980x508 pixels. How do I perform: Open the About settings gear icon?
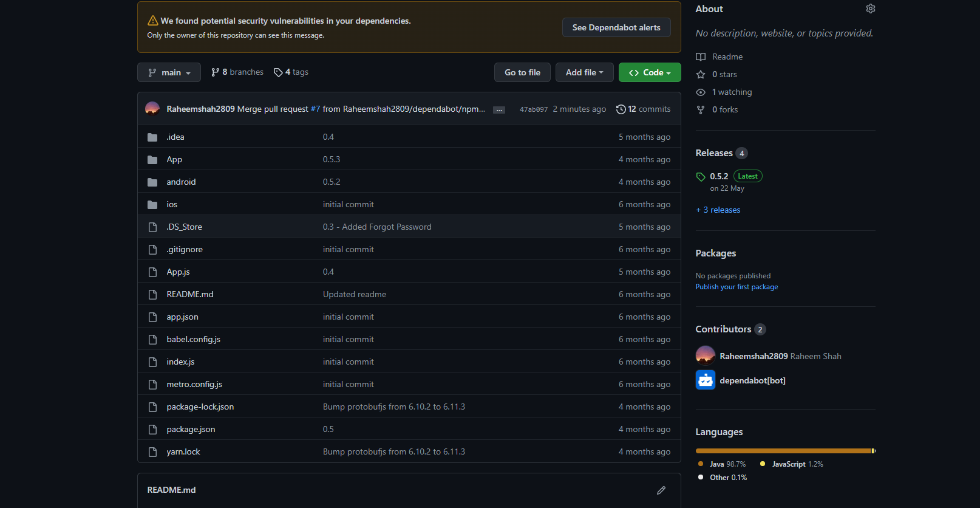click(870, 9)
